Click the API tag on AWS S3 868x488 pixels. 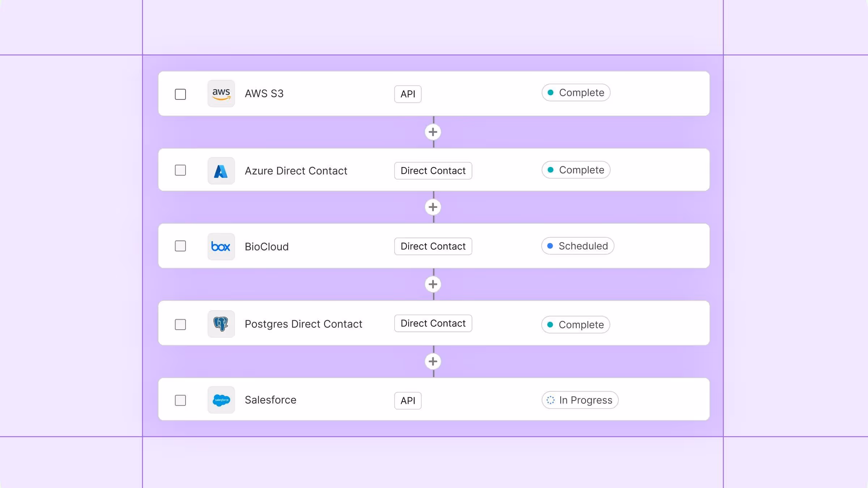coord(408,94)
